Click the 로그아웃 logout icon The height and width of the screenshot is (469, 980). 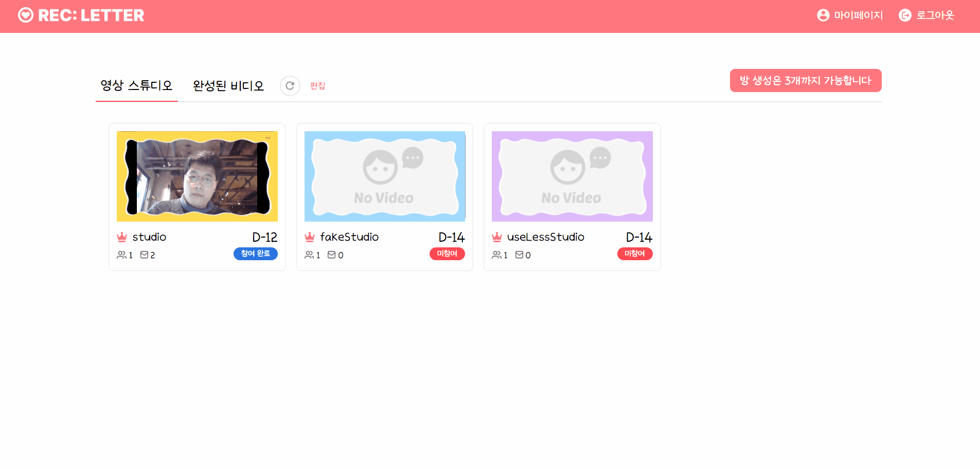[905, 15]
